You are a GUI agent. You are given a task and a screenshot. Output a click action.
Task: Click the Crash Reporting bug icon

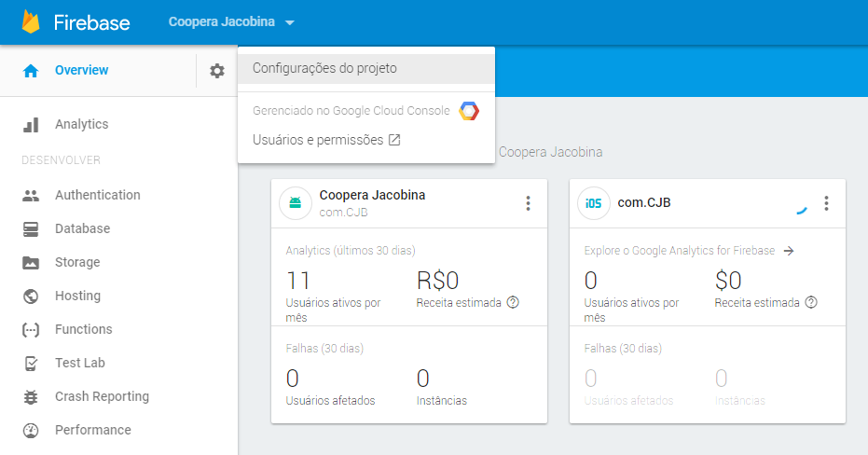click(x=31, y=397)
